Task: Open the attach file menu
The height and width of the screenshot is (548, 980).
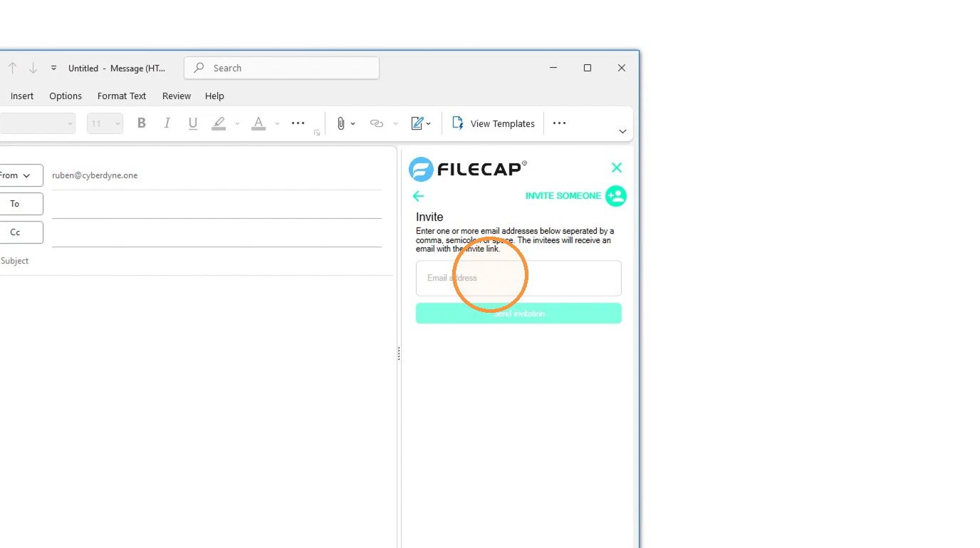Action: coord(345,123)
